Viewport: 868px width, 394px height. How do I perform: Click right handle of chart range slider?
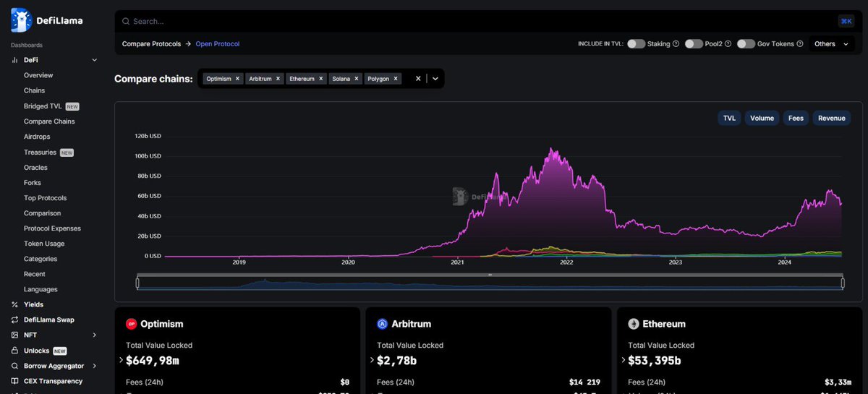(x=843, y=283)
